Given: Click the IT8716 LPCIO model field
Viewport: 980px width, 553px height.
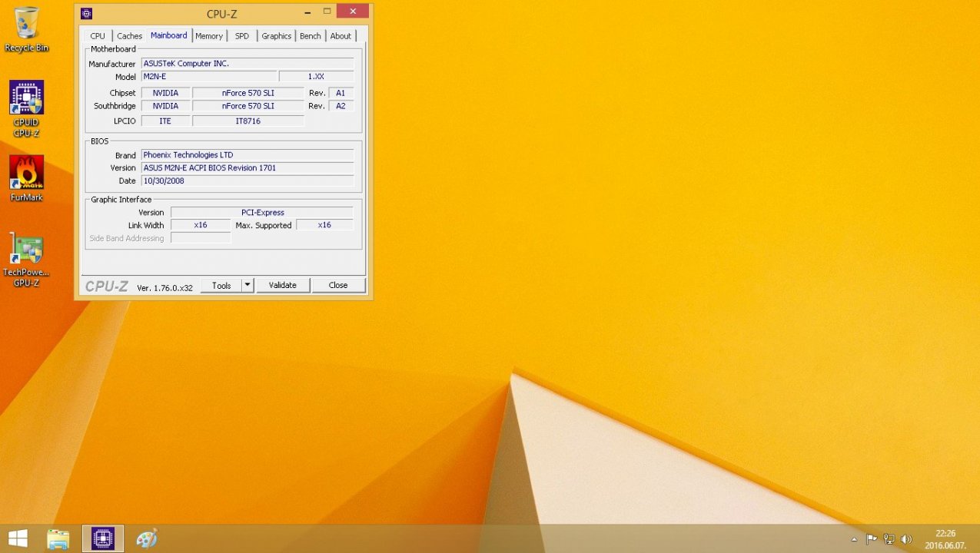Looking at the screenshot, I should point(248,121).
